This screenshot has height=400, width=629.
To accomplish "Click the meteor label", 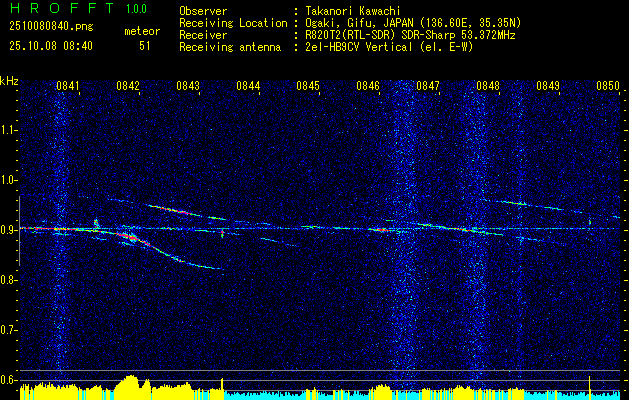I will [x=142, y=31].
